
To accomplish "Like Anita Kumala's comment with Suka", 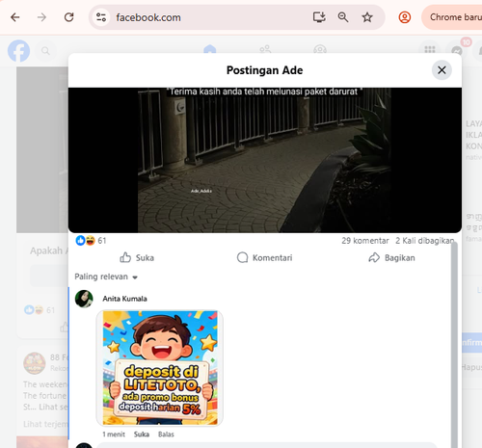I will [x=142, y=435].
